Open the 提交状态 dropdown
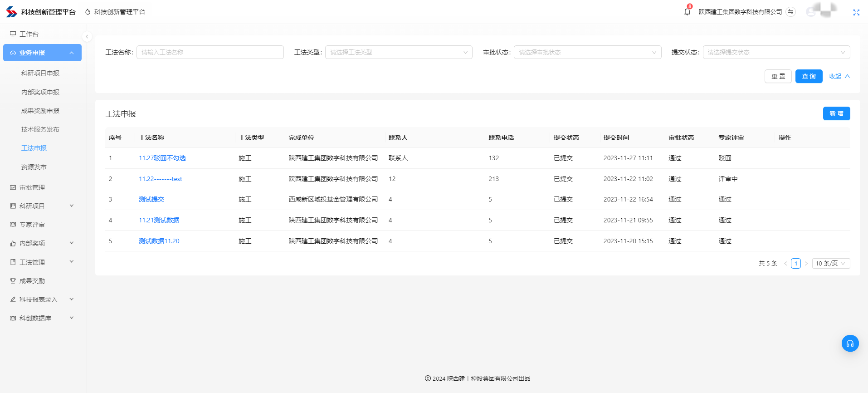The height and width of the screenshot is (393, 868). pos(776,52)
